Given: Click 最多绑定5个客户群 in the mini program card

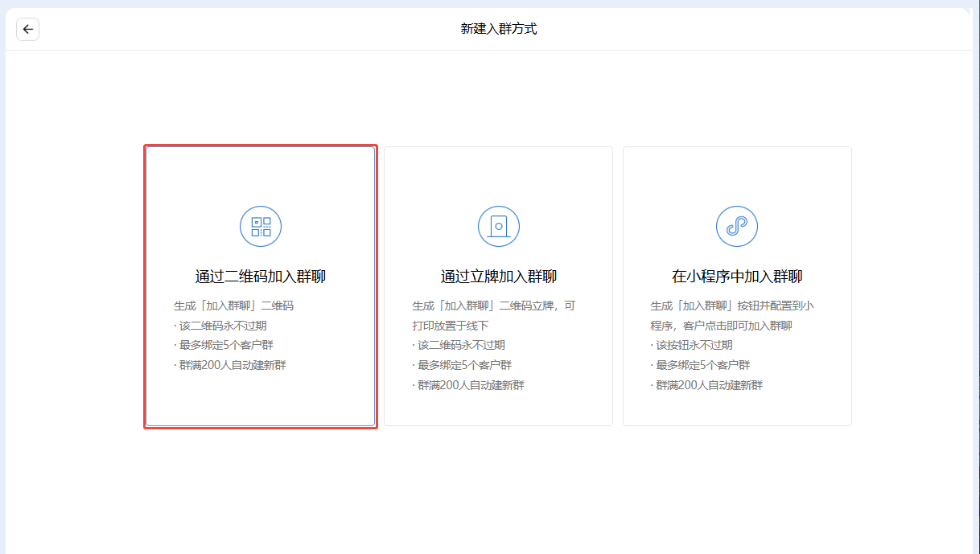Looking at the screenshot, I should (x=701, y=365).
